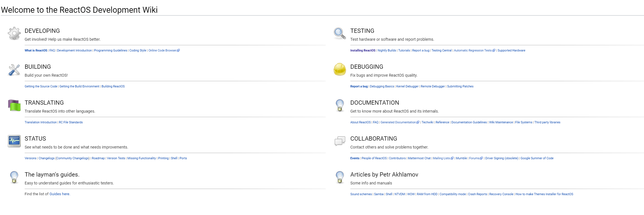
Task: Open Third party libraries link
Action: click(547, 122)
